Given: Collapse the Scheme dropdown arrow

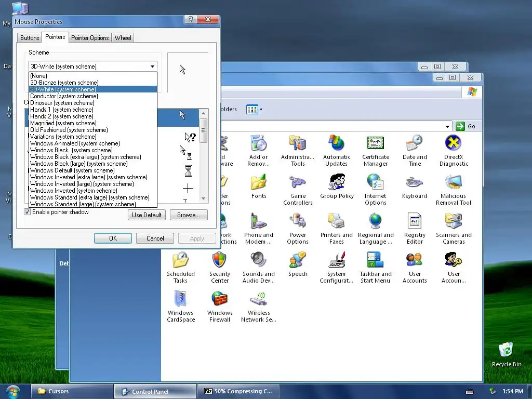Looking at the screenshot, I should [x=152, y=66].
